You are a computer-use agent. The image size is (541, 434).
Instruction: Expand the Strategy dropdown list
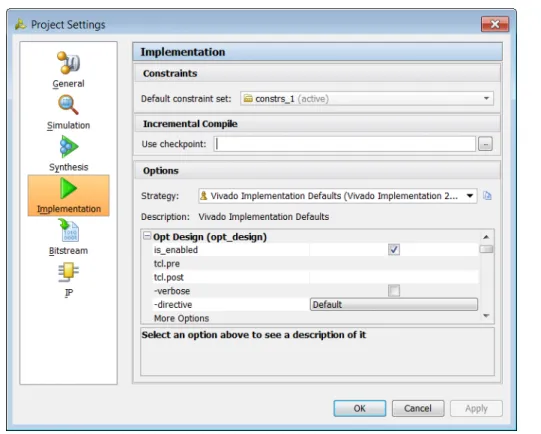pos(337,196)
